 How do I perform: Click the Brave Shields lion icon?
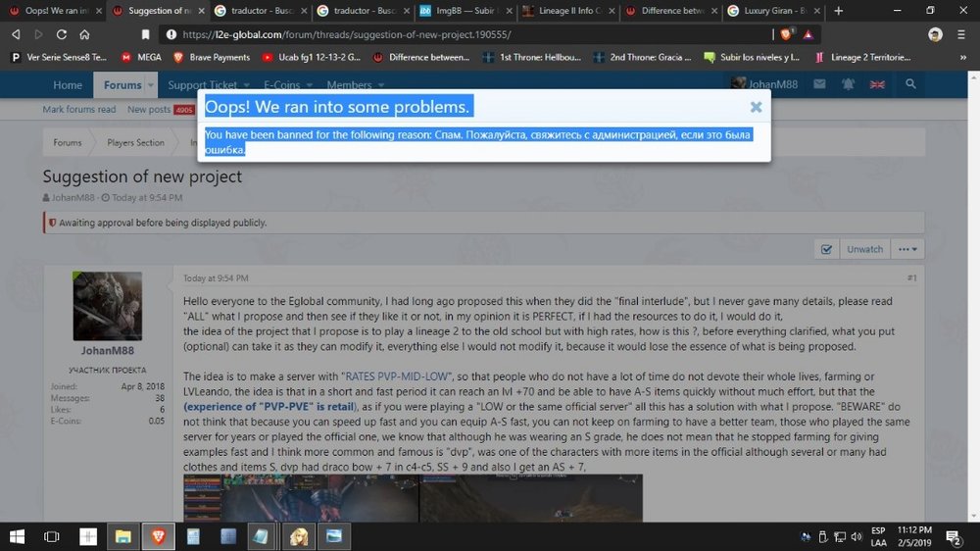pos(785,34)
